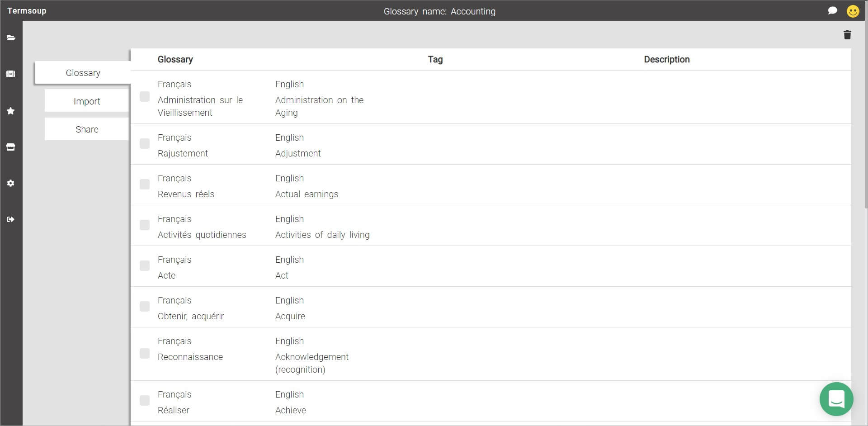Image resolution: width=868 pixels, height=426 pixels.
Task: Click the yellow smiley profile icon
Action: pyautogui.click(x=853, y=11)
